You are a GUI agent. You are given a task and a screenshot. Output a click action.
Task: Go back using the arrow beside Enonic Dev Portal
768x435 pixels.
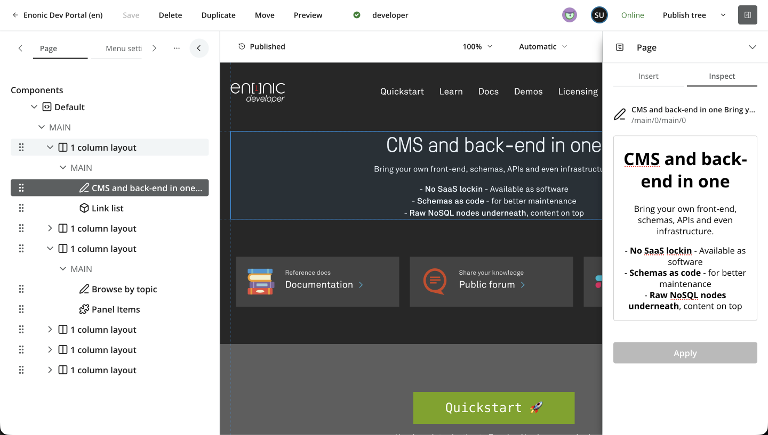[15, 15]
